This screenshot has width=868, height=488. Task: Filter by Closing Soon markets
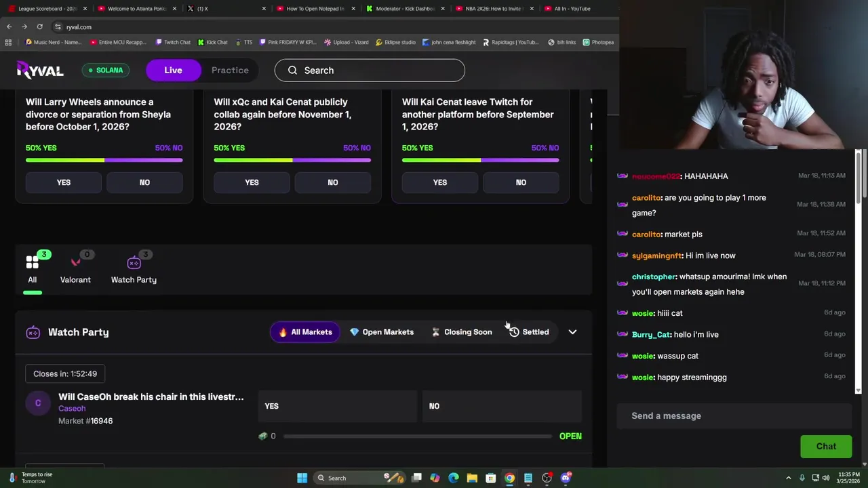(462, 332)
